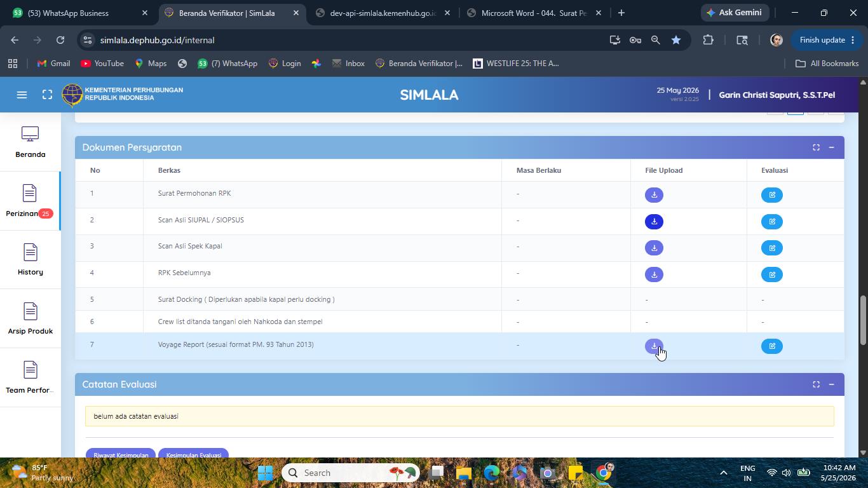Image resolution: width=868 pixels, height=488 pixels.
Task: Collapse the Dokumen Persyaratan panel
Action: [831, 147]
